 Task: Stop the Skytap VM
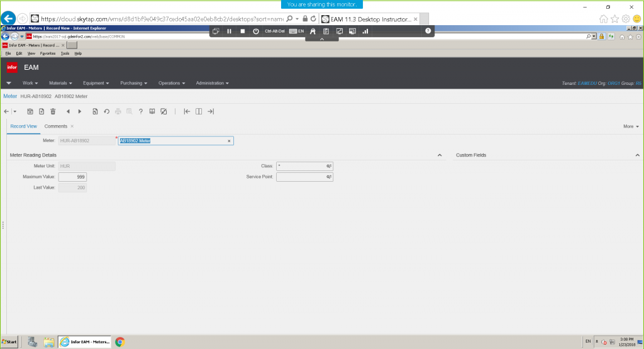[x=243, y=31]
